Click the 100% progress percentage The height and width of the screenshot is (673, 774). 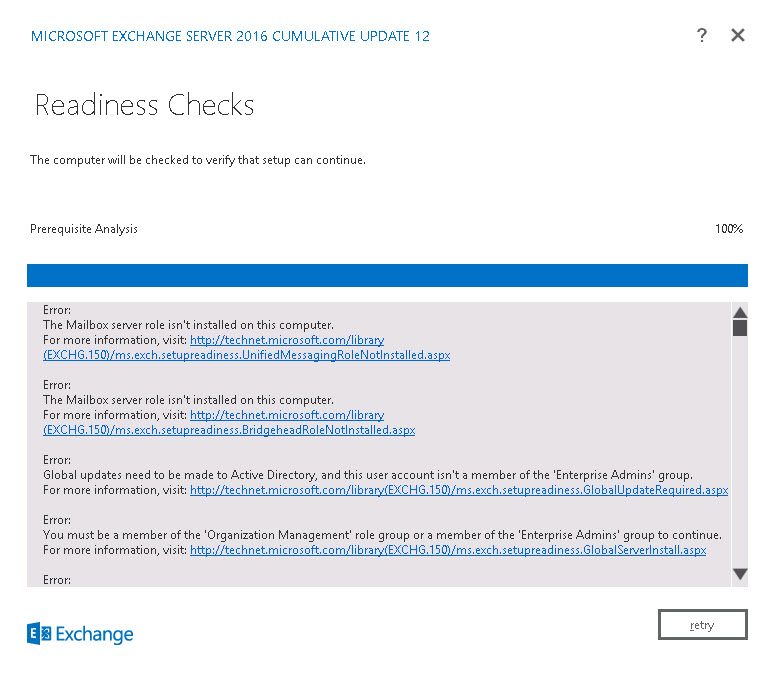click(x=728, y=229)
